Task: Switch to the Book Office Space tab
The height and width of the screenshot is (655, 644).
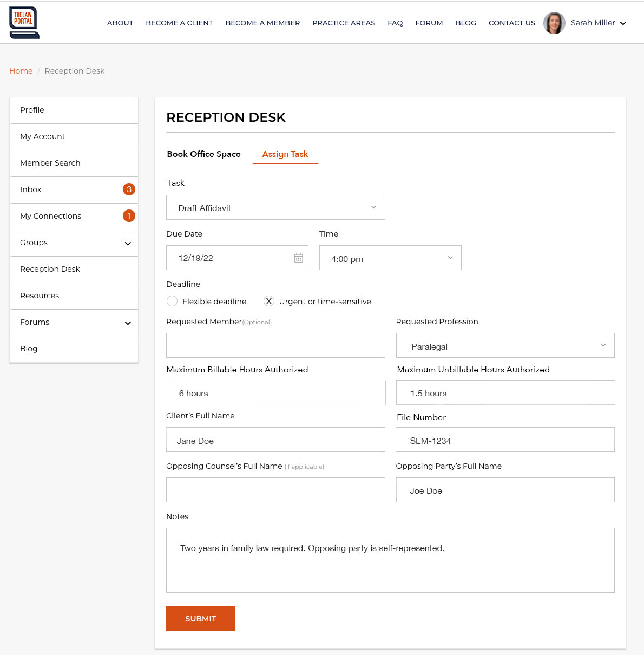Action: pos(203,154)
